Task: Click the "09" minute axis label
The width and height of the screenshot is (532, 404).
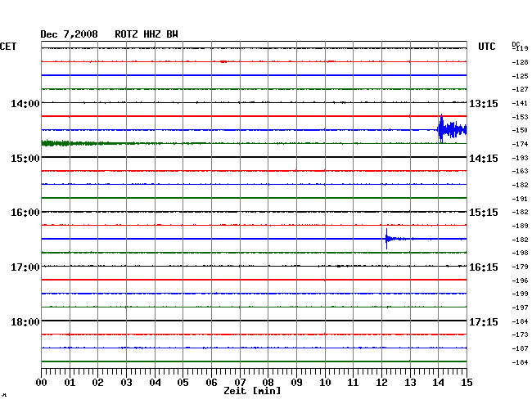Action: point(296,383)
